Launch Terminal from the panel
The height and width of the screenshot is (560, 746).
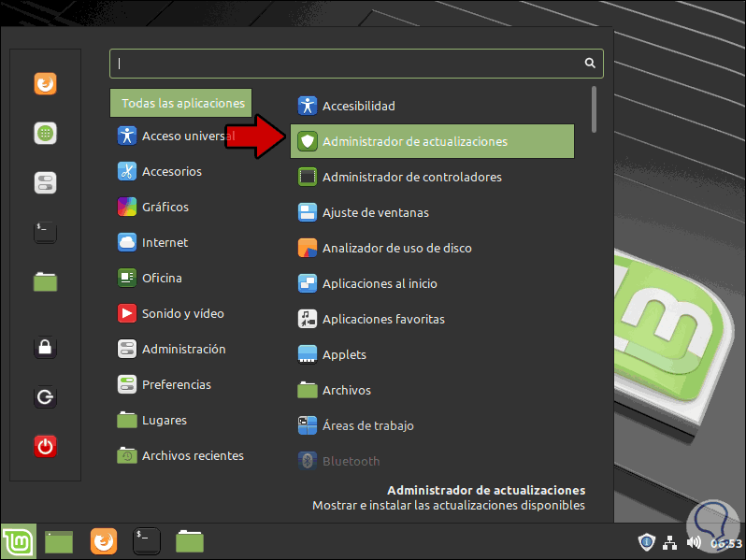pyautogui.click(x=146, y=541)
